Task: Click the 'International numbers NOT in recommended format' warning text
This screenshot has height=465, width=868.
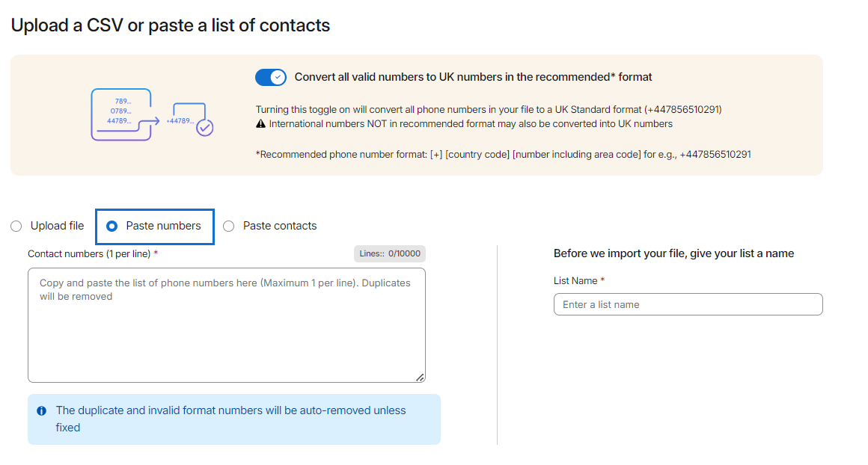Action: (471, 124)
